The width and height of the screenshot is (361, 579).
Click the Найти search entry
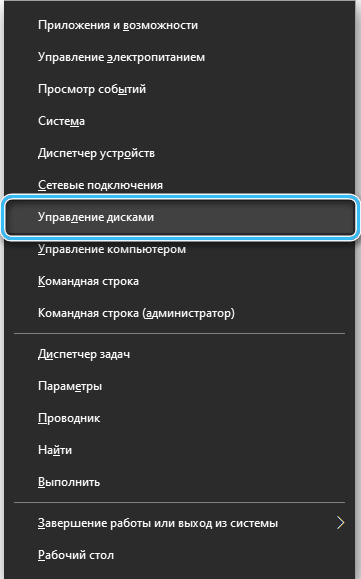pyautogui.click(x=180, y=450)
